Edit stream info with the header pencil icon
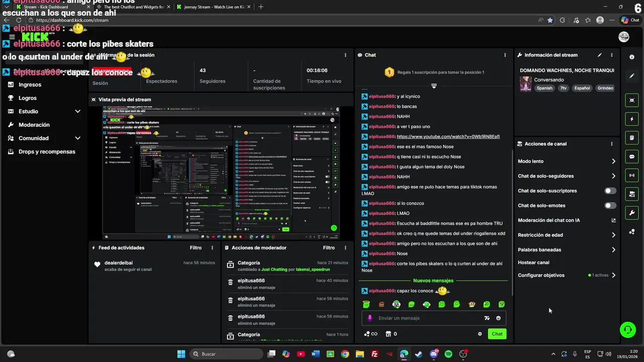The height and width of the screenshot is (362, 644). click(599, 55)
